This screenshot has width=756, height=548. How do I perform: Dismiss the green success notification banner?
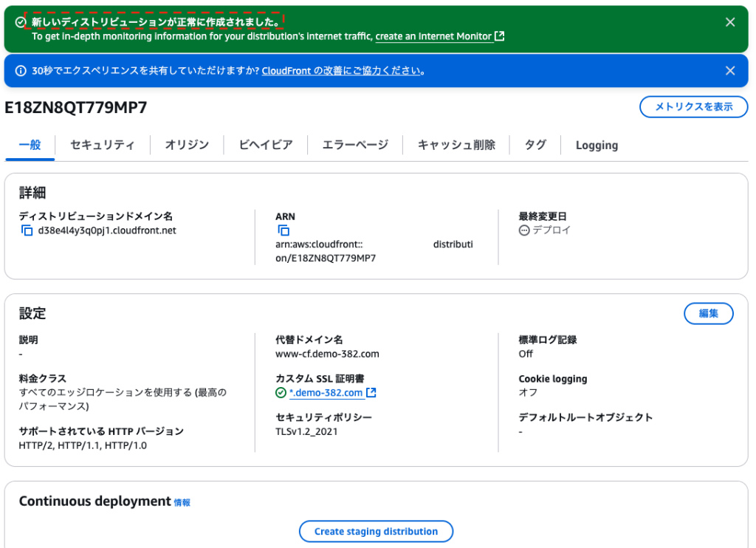pos(730,22)
